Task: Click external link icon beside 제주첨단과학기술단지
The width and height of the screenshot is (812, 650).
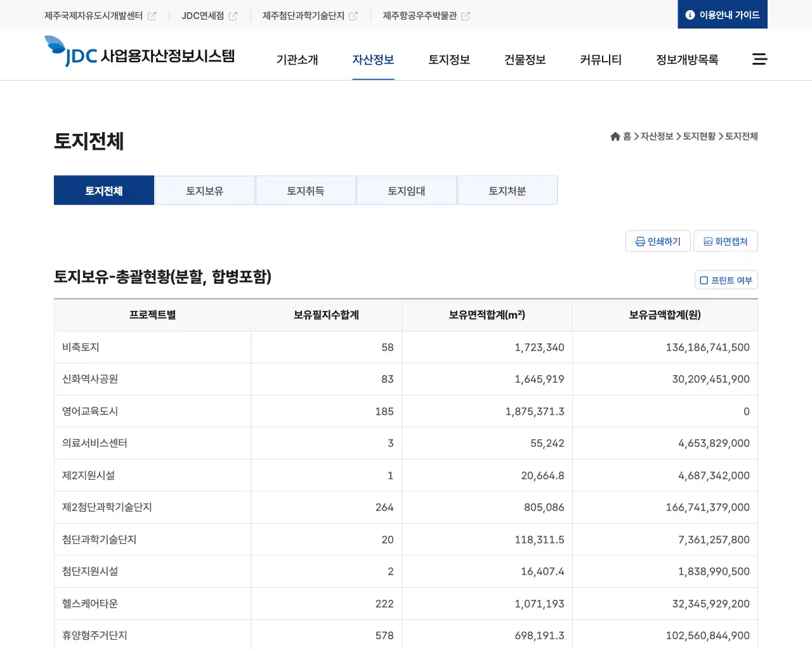Action: pos(353,16)
